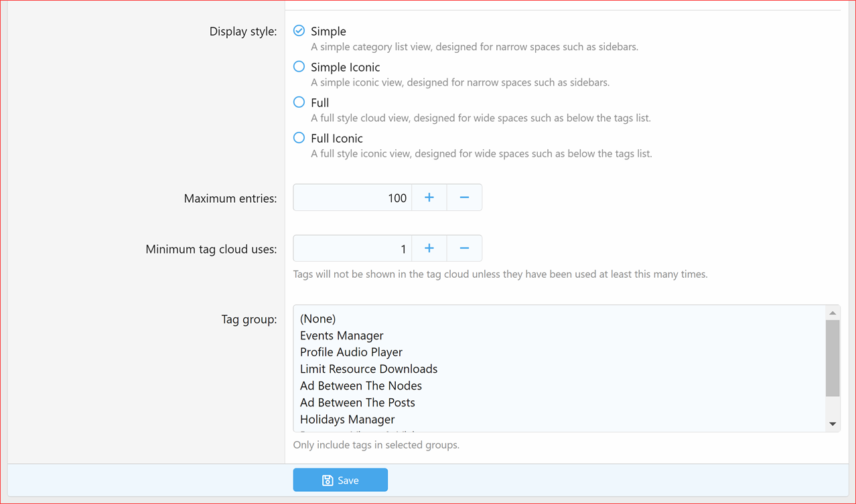Select Limit Resource Downloads tag group
Viewport: 856px width, 504px height.
click(x=368, y=369)
